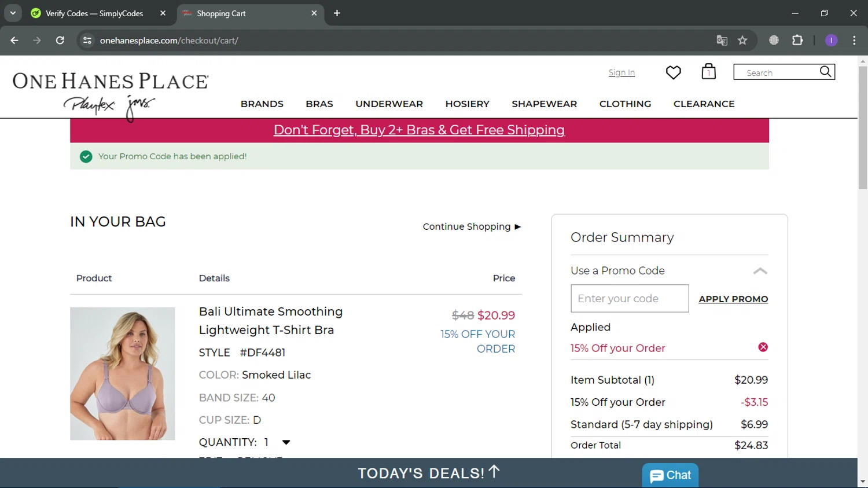The width and height of the screenshot is (868, 488).
Task: Open the translate page icon
Action: [722, 41]
